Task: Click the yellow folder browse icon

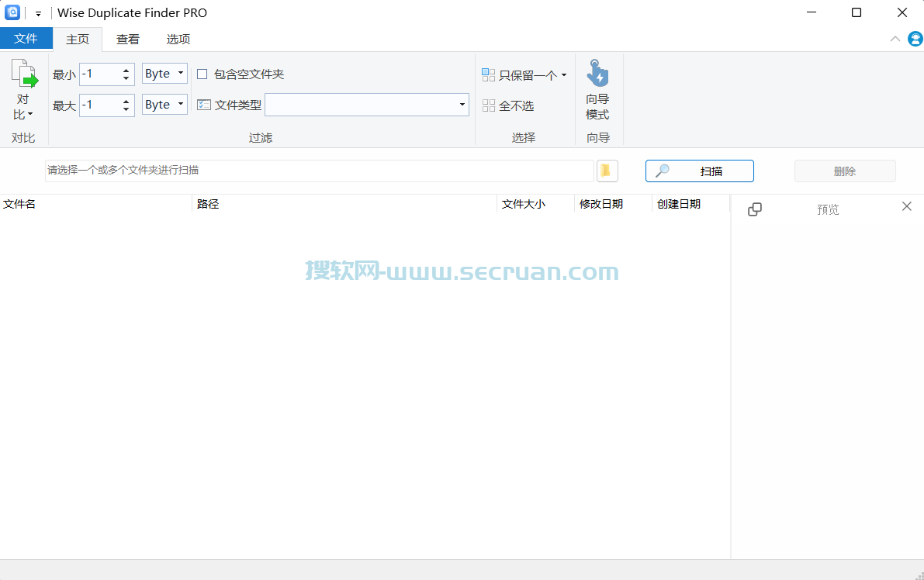Action: pyautogui.click(x=607, y=171)
